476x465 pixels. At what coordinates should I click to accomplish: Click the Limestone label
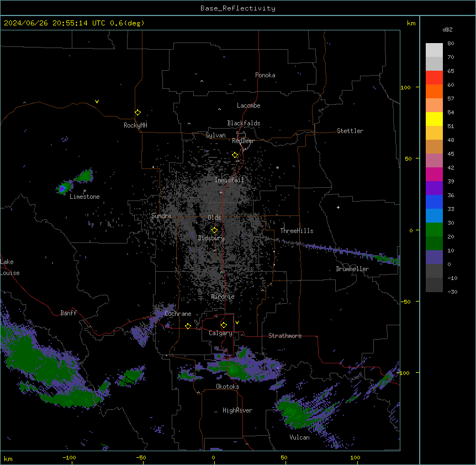tap(84, 197)
